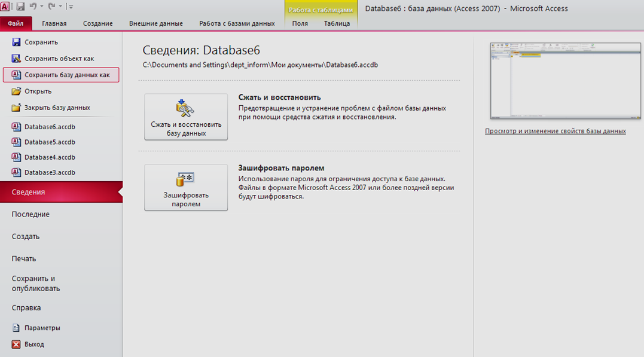Select the Сведения section
The image size is (644, 357).
[x=61, y=192]
